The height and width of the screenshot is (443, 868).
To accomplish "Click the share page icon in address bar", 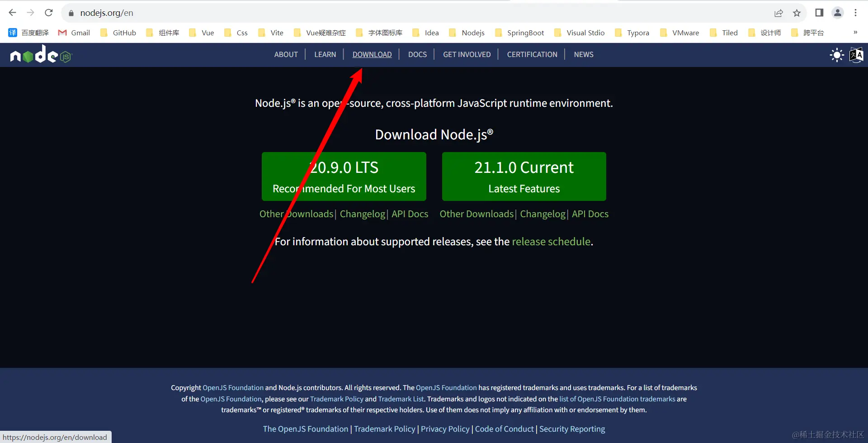I will pyautogui.click(x=778, y=13).
